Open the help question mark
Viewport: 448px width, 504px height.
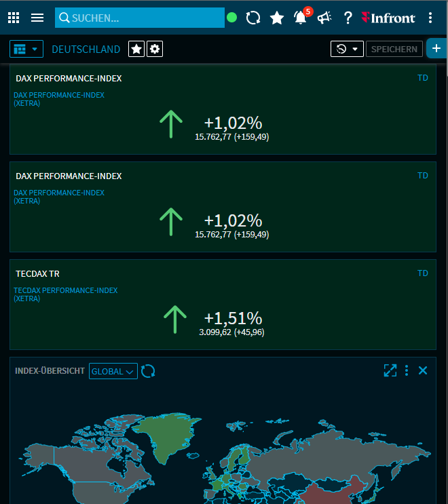coord(348,18)
